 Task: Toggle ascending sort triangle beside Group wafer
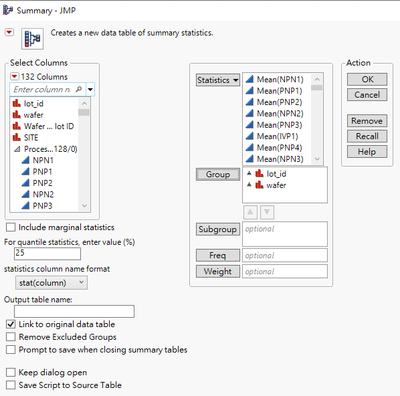(x=249, y=185)
